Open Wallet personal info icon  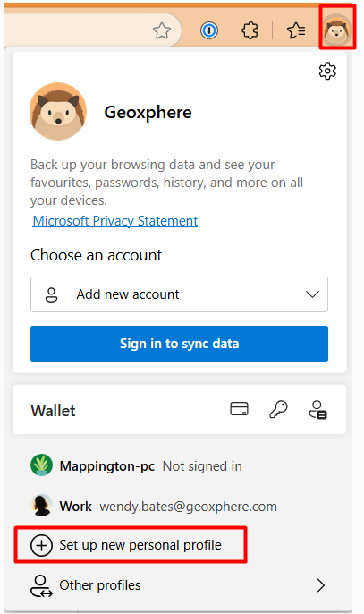point(317,410)
